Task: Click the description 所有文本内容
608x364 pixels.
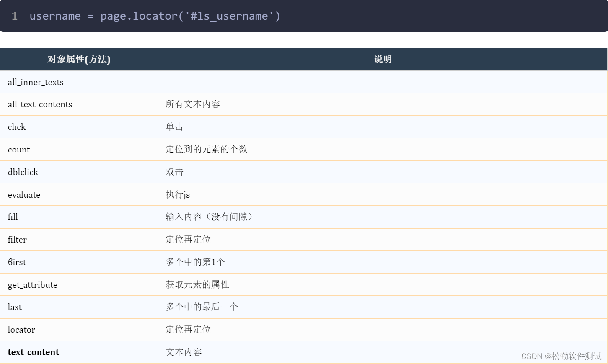Action: (x=193, y=104)
